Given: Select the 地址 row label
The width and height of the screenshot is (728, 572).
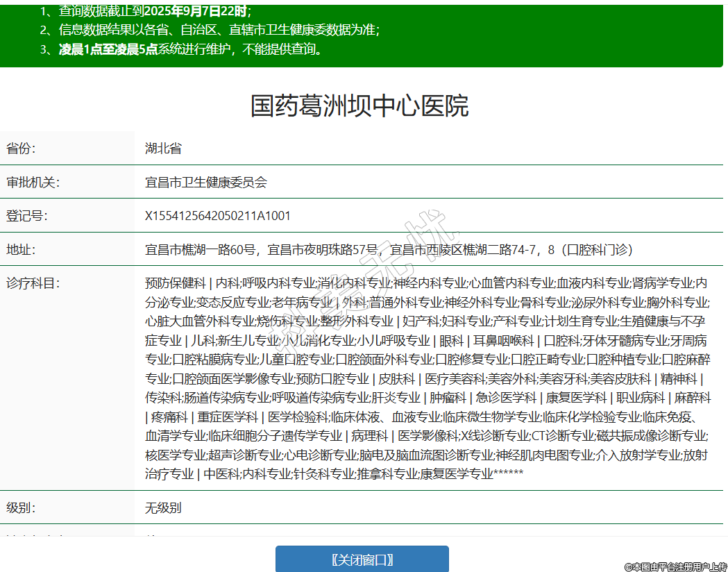Looking at the screenshot, I should [21, 249].
